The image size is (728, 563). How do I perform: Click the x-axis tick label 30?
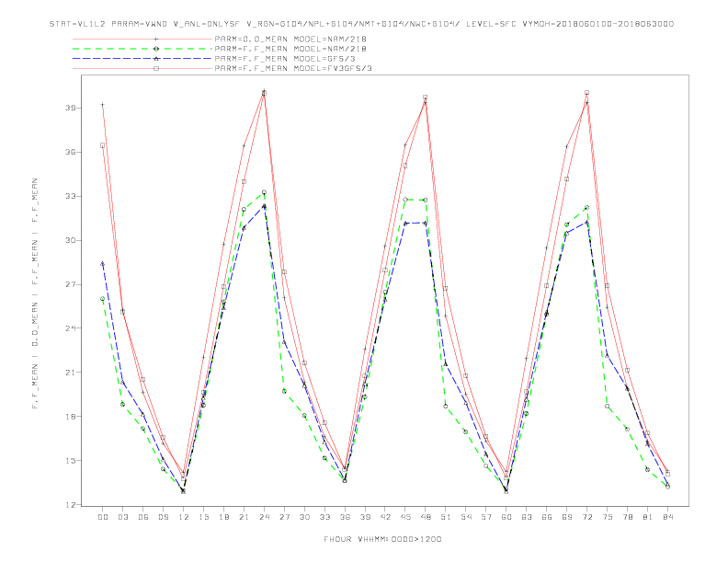[x=304, y=517]
